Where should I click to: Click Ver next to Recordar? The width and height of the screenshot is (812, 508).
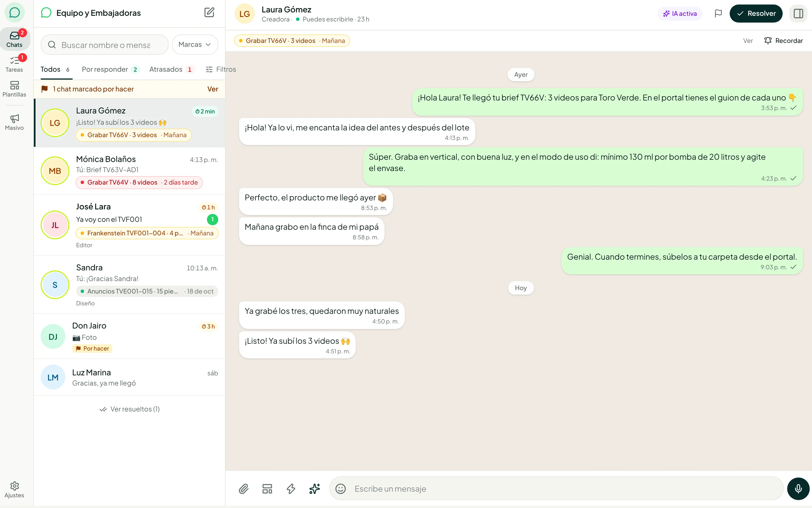click(748, 40)
